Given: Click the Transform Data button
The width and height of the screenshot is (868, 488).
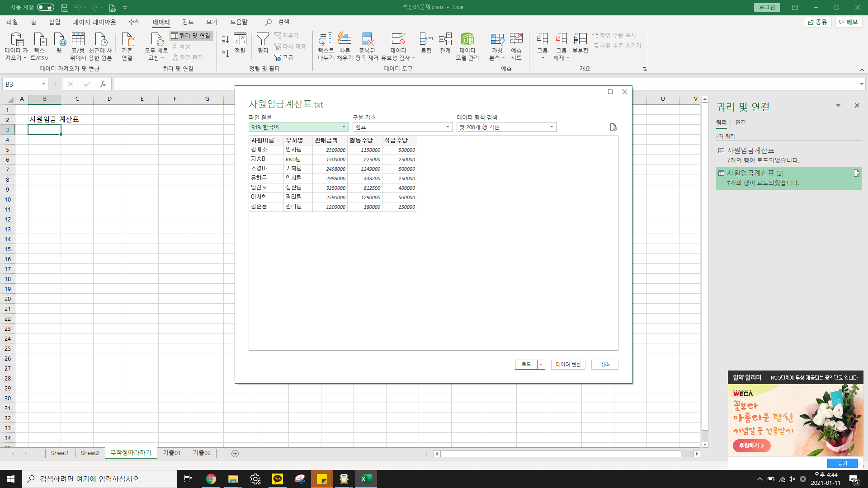Looking at the screenshot, I should (568, 365).
